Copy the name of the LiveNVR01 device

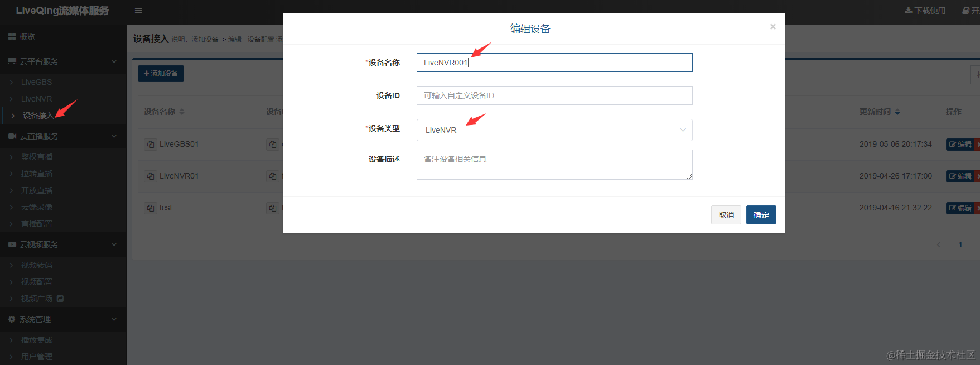click(x=151, y=176)
